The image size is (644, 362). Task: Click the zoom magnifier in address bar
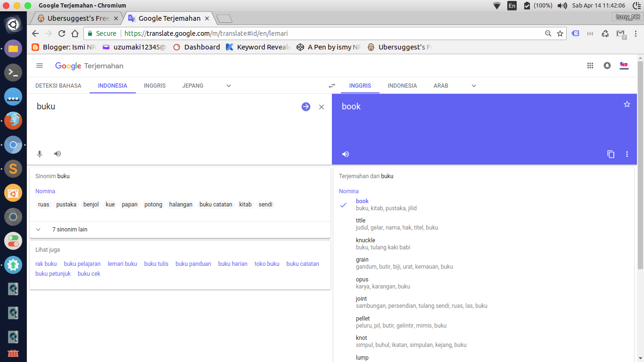[x=548, y=33]
